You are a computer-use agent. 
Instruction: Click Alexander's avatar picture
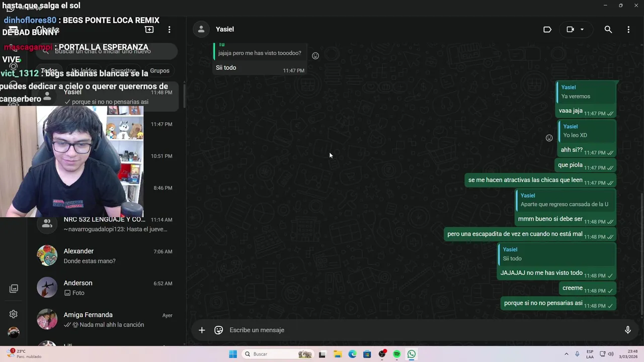pyautogui.click(x=47, y=256)
